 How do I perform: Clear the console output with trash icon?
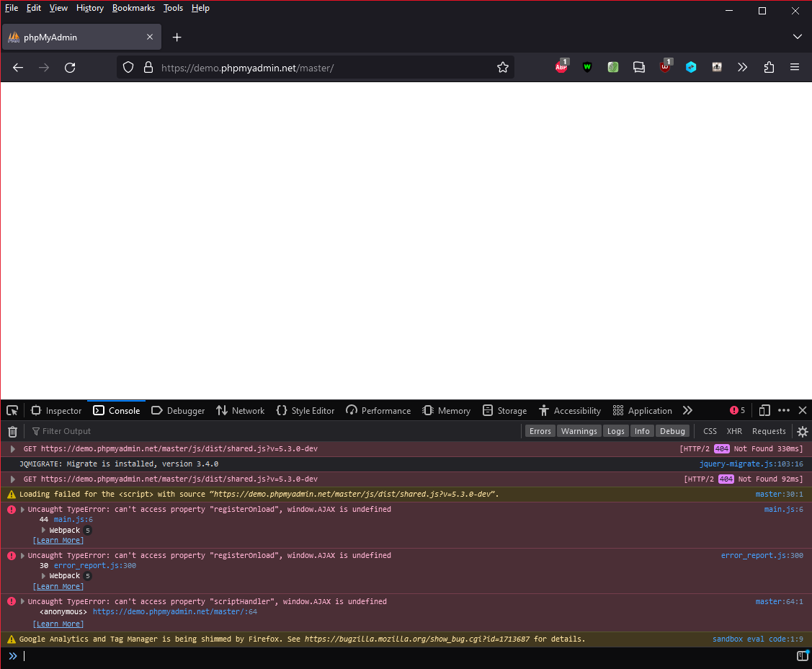point(12,431)
